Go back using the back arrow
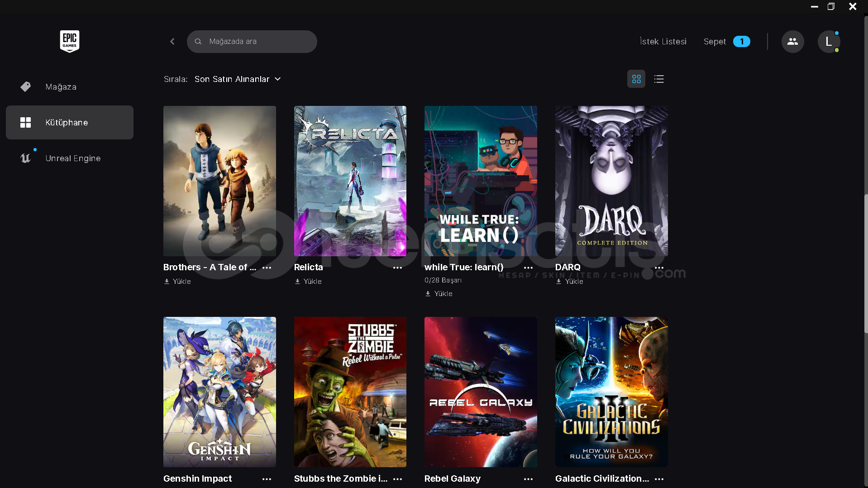This screenshot has width=868, height=488. 172,42
